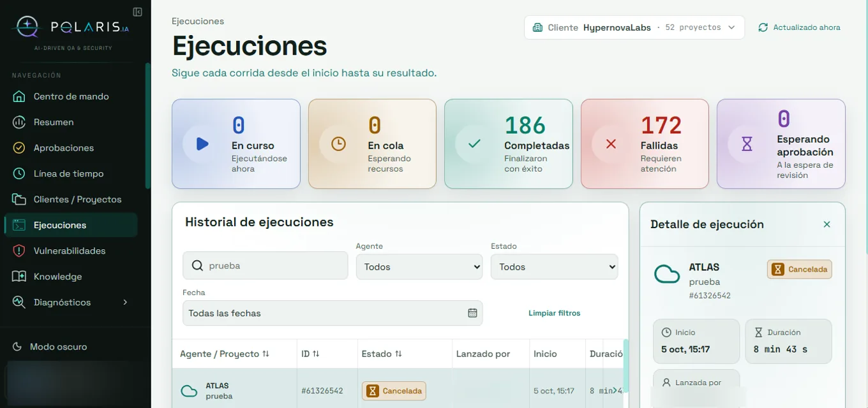
Task: Click the Cancelada badge in the table row
Action: (394, 391)
